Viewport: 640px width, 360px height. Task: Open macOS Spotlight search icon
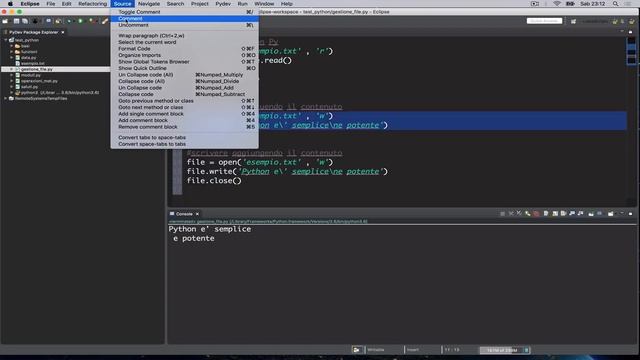coord(615,4)
